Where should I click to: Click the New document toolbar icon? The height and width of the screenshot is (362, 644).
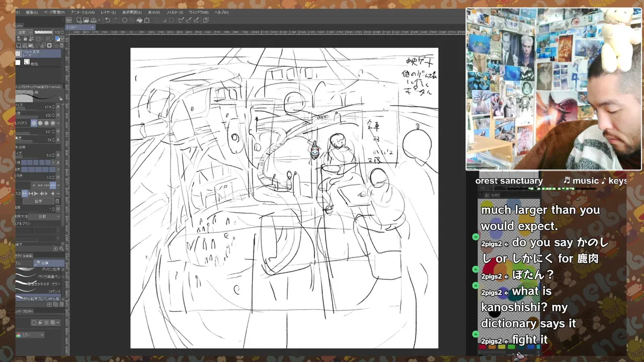pyautogui.click(x=79, y=20)
